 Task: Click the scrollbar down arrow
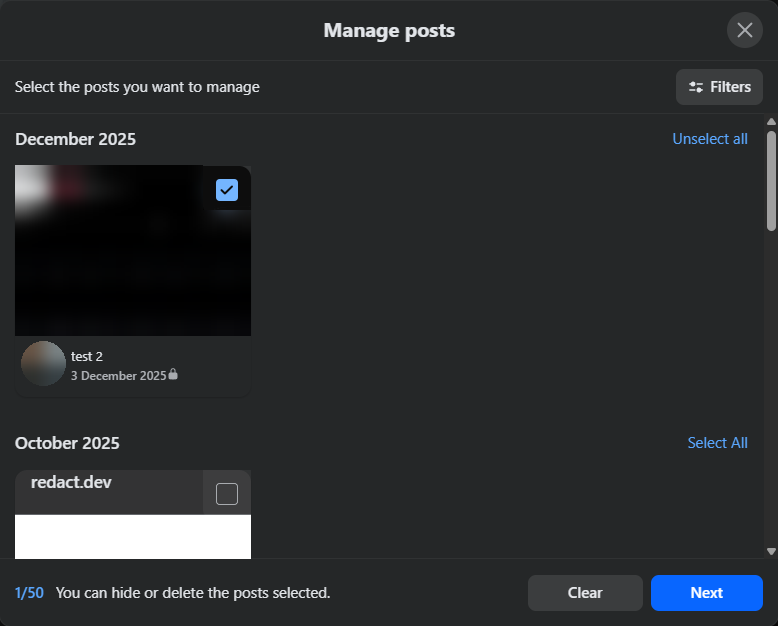point(771,551)
